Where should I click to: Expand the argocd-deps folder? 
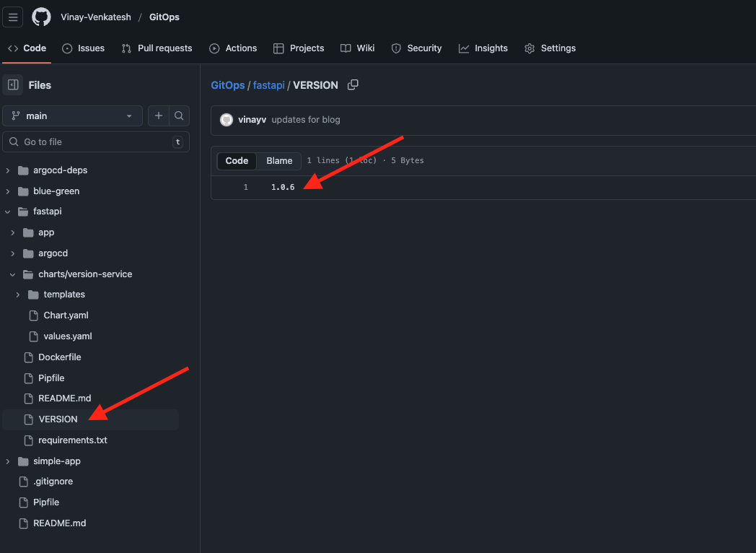[x=8, y=171]
